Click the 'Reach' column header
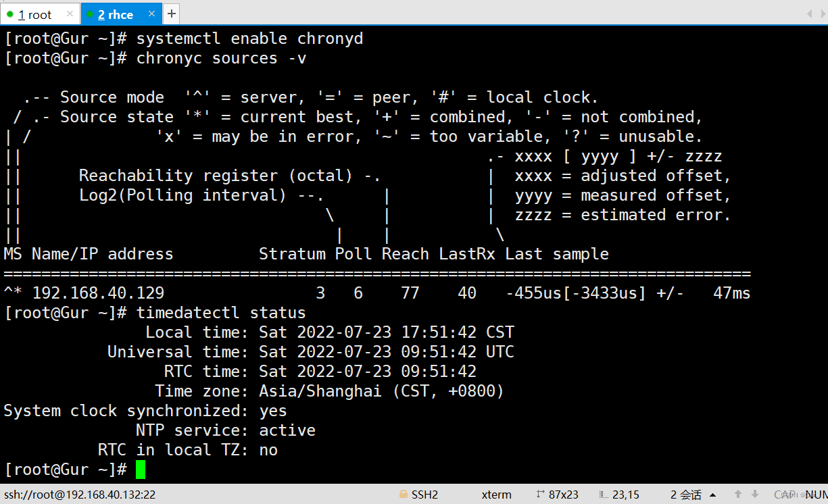Screen dimensions: 828x504 406,254
